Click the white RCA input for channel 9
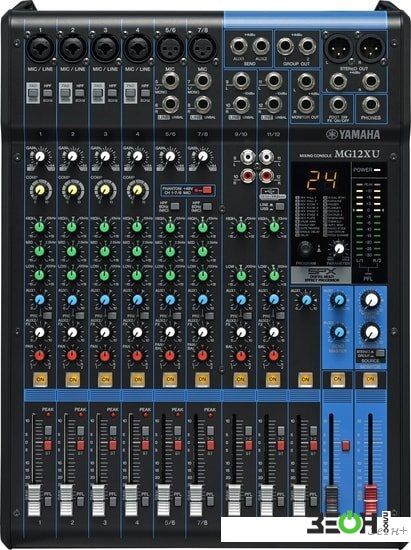The height and width of the screenshot is (550, 411). pos(248,157)
